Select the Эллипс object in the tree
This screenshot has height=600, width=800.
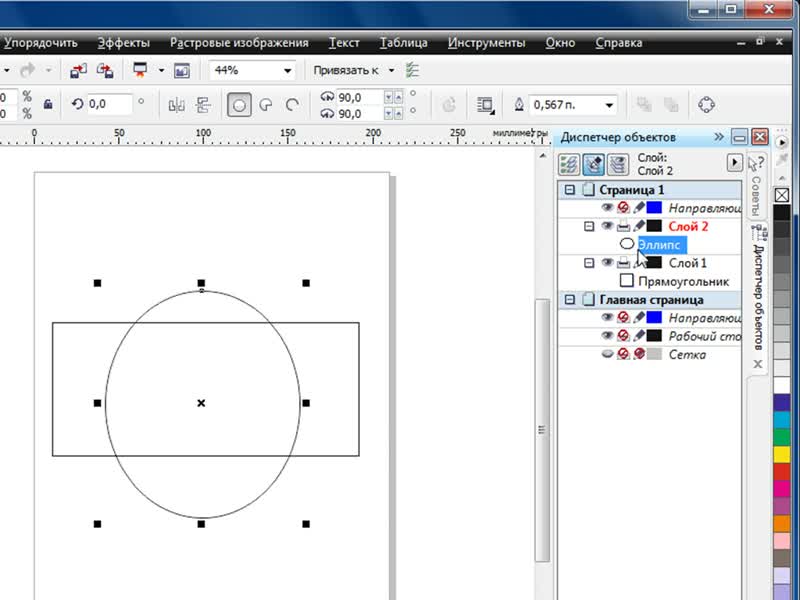(662, 245)
